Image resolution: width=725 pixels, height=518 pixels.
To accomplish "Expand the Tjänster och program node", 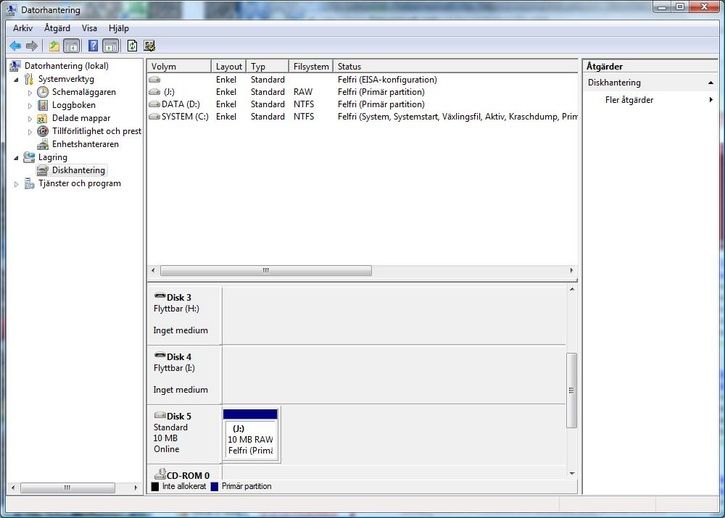I will (x=16, y=184).
